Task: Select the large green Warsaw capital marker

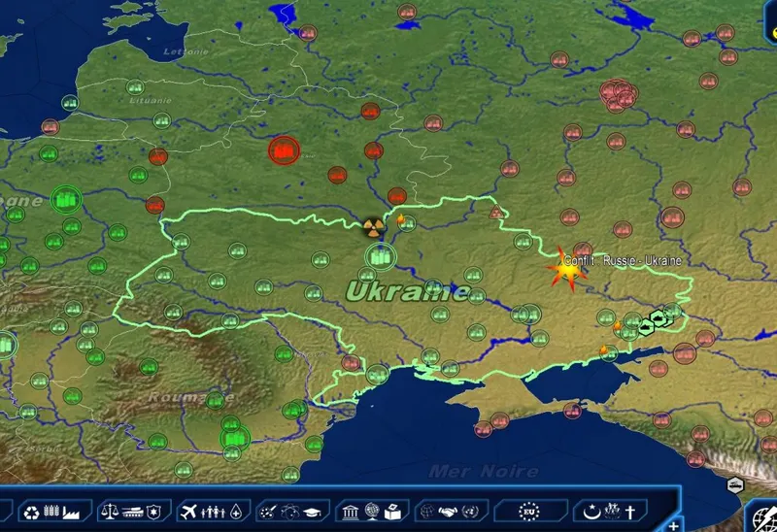Action: (x=66, y=200)
